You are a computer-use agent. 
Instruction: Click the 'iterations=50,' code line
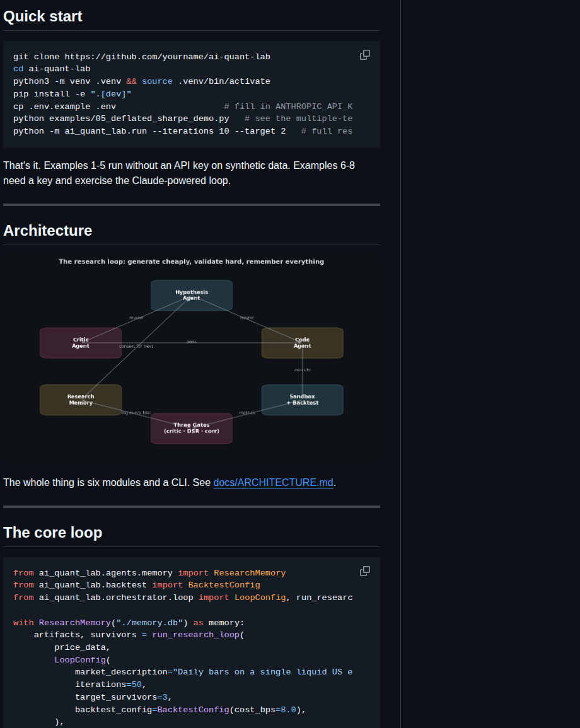click(x=110, y=685)
